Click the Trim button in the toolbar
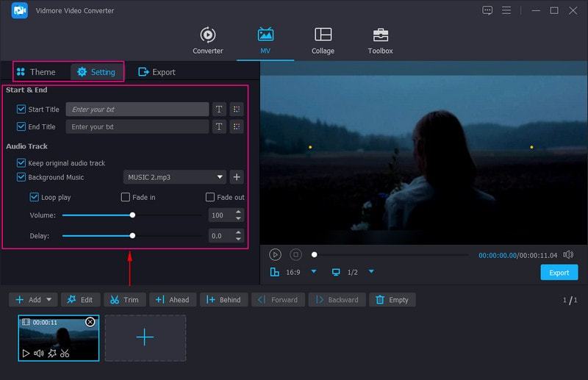 (124, 300)
